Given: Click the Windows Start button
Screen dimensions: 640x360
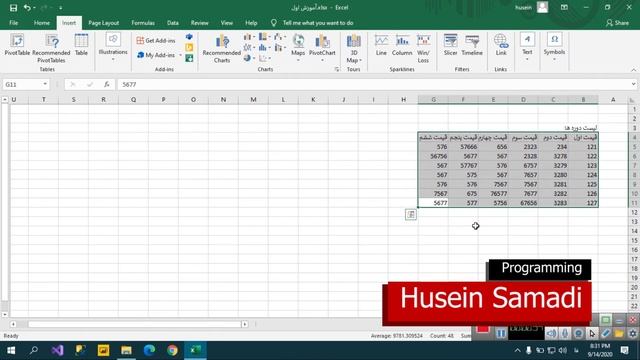Looking at the screenshot, I should click(11, 350).
